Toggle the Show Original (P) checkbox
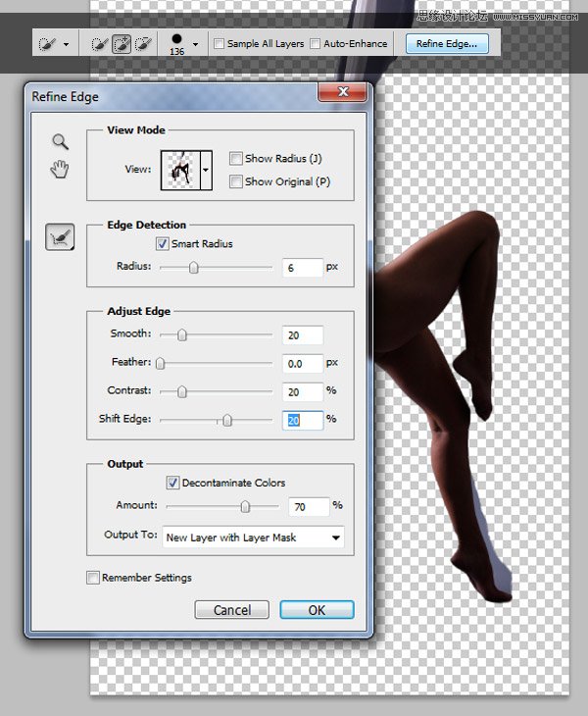Viewport: 588px width, 716px height. 236,181
